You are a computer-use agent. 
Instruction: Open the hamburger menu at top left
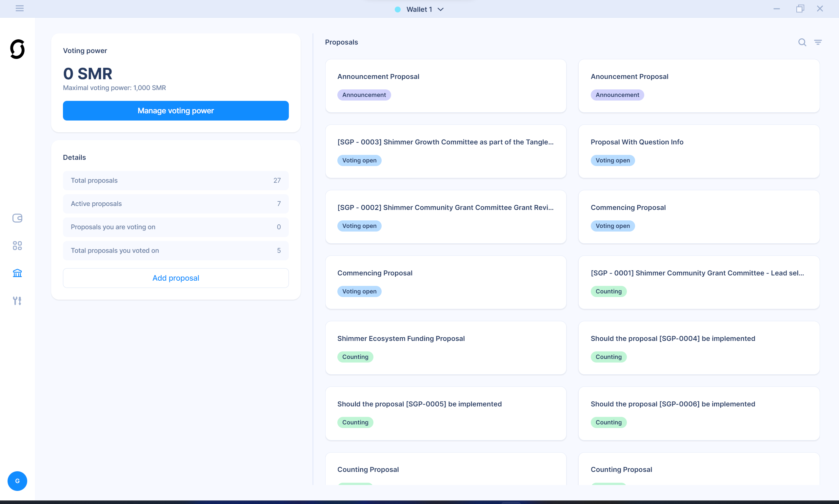(19, 8)
